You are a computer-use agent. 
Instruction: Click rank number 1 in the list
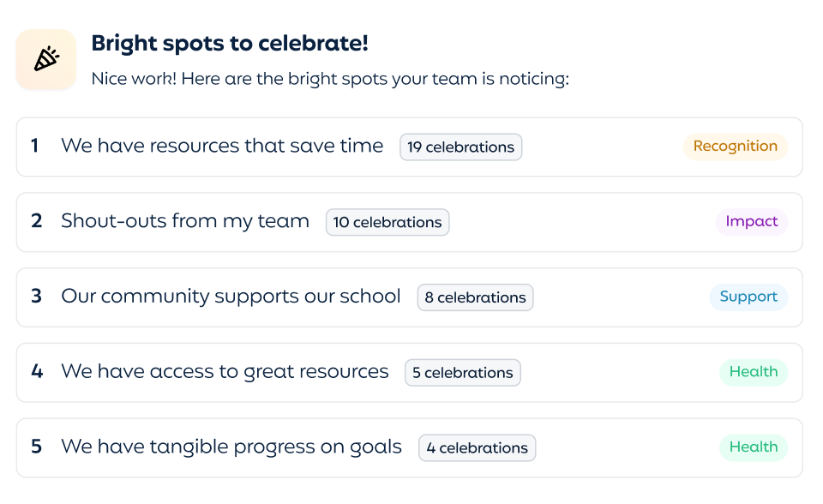(35, 147)
